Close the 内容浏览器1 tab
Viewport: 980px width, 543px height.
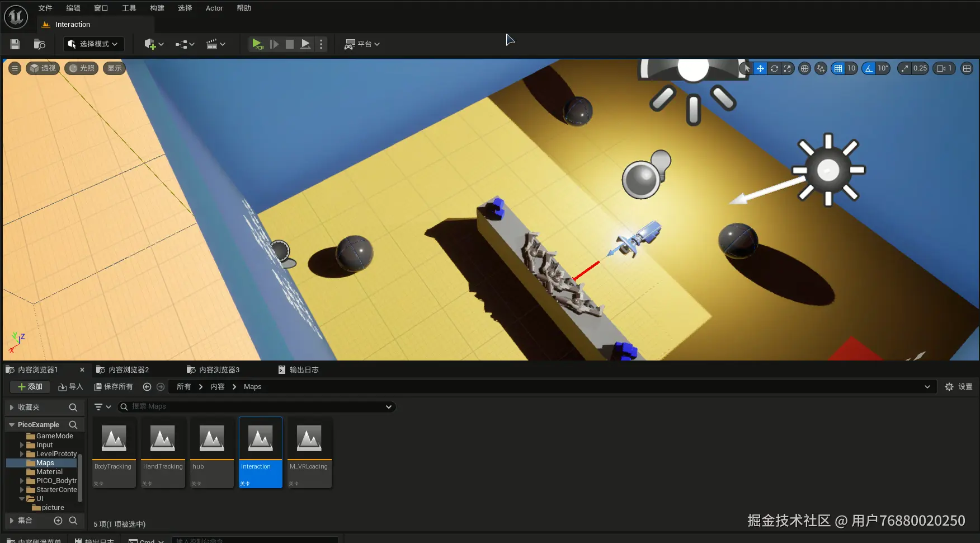82,370
